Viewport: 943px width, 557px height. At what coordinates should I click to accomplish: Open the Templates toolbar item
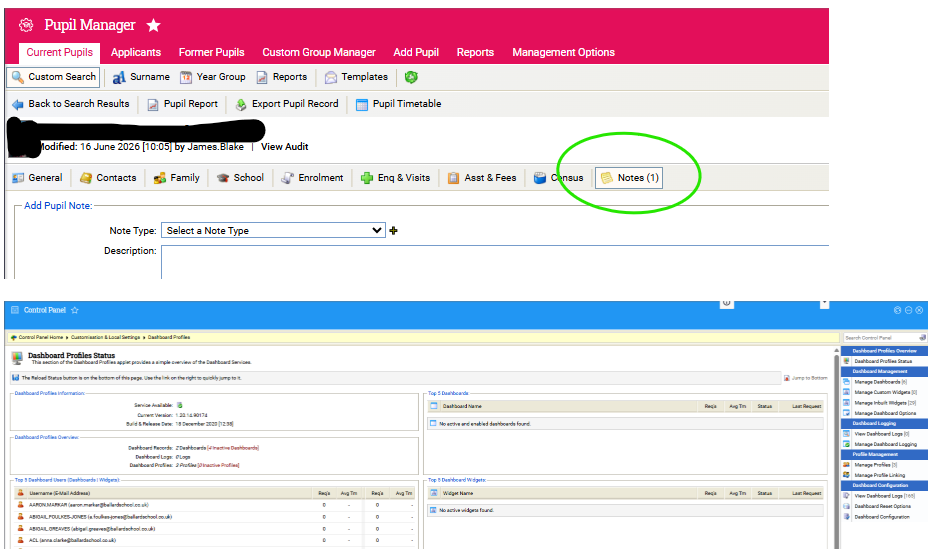coord(357,77)
